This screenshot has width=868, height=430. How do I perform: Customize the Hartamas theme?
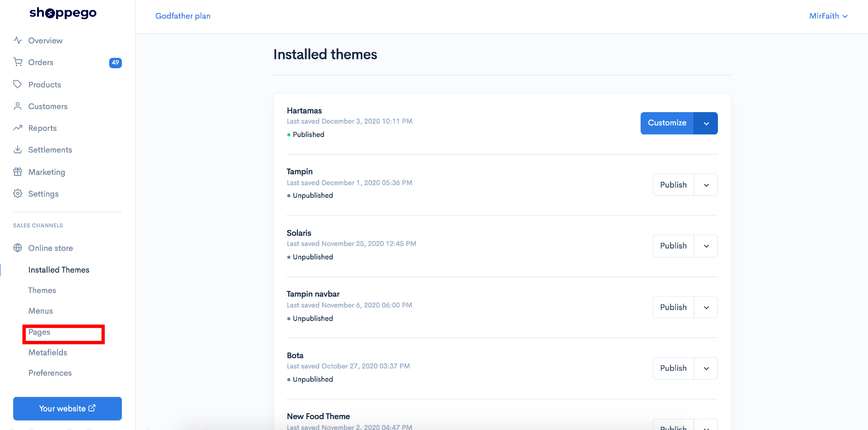pos(667,123)
